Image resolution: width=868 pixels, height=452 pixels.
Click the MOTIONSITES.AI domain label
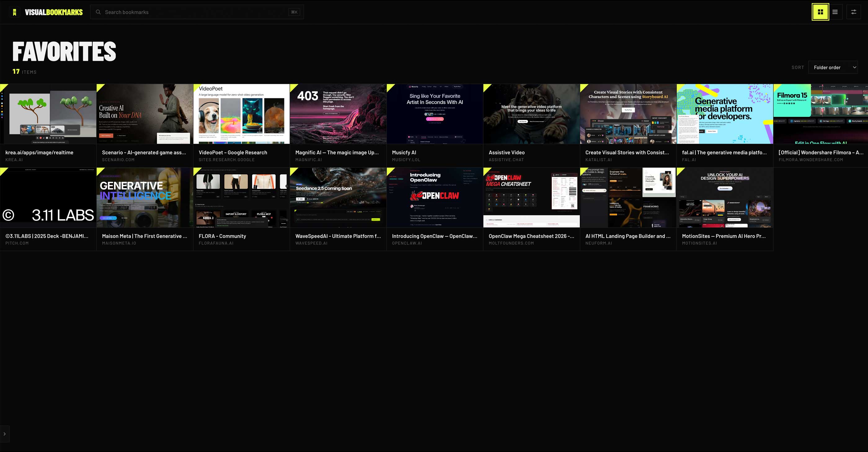click(x=700, y=243)
